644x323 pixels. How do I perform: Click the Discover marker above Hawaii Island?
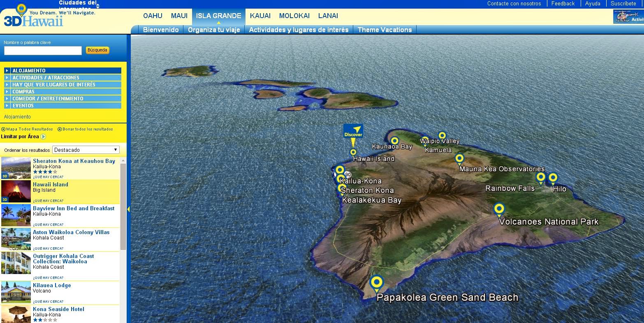click(353, 132)
